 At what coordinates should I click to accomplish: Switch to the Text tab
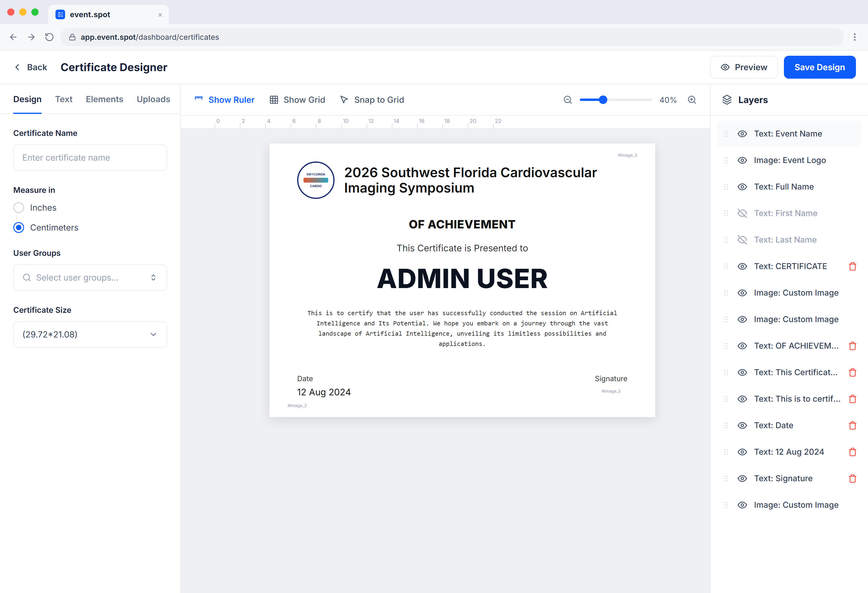tap(64, 99)
